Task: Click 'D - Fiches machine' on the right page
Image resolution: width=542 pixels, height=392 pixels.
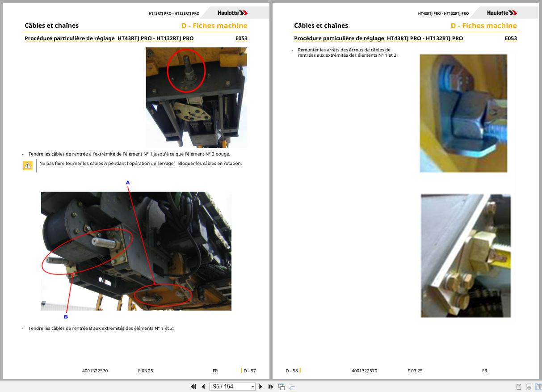Action: pyautogui.click(x=483, y=25)
